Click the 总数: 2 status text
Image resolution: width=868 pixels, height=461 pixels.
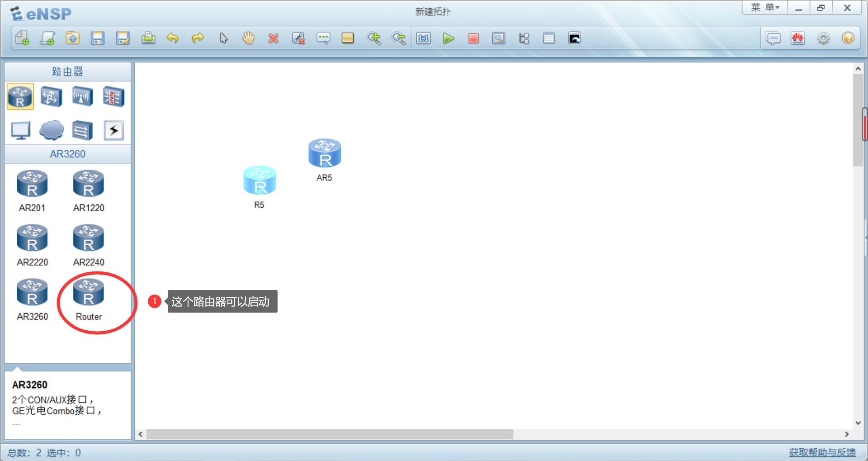pyautogui.click(x=24, y=453)
